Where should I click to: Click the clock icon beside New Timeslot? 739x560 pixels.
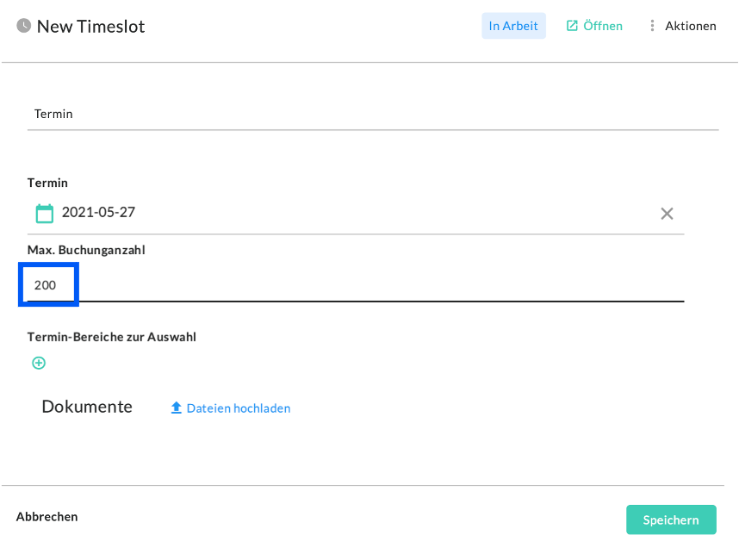click(24, 26)
